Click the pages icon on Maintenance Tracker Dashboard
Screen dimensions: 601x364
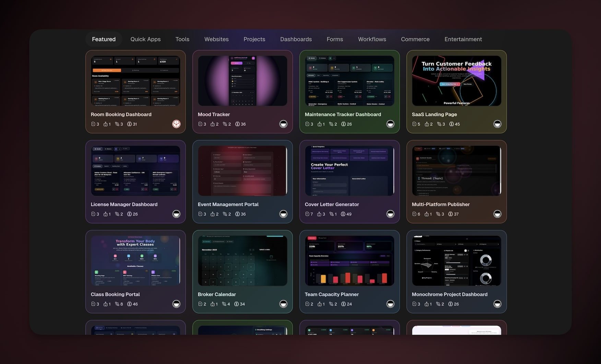pyautogui.click(x=307, y=124)
